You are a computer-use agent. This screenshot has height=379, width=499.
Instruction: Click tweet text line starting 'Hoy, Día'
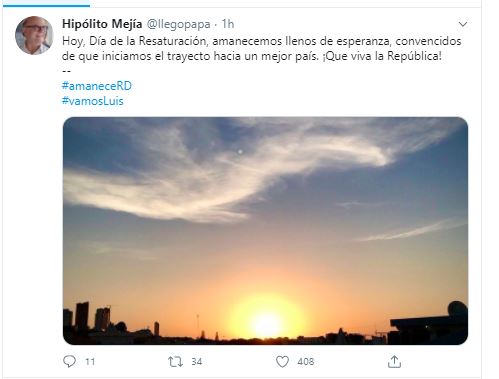[x=262, y=41]
